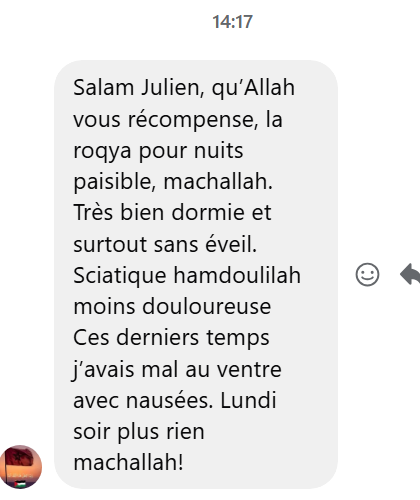The width and height of the screenshot is (420, 500).
Task: Click the 'vous récompense, la' line
Action: click(178, 120)
